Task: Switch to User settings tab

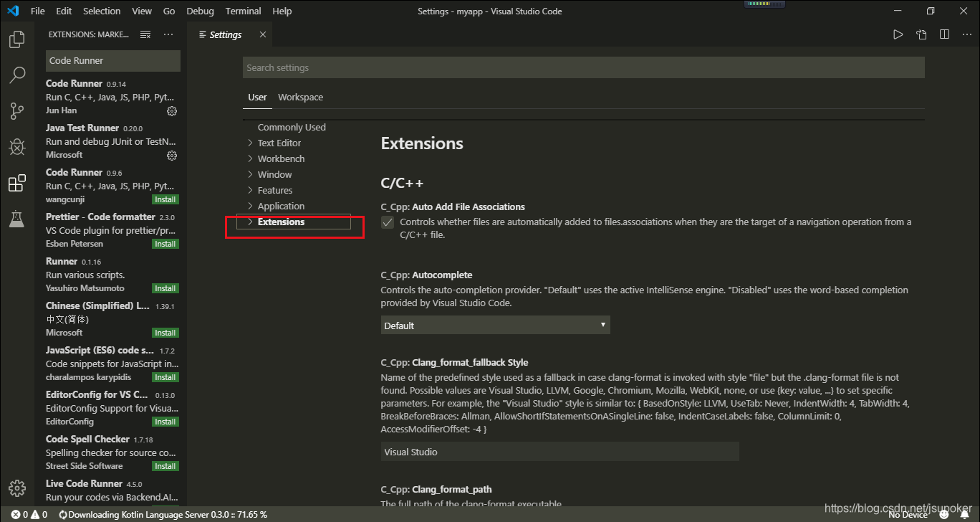Action: (x=257, y=97)
